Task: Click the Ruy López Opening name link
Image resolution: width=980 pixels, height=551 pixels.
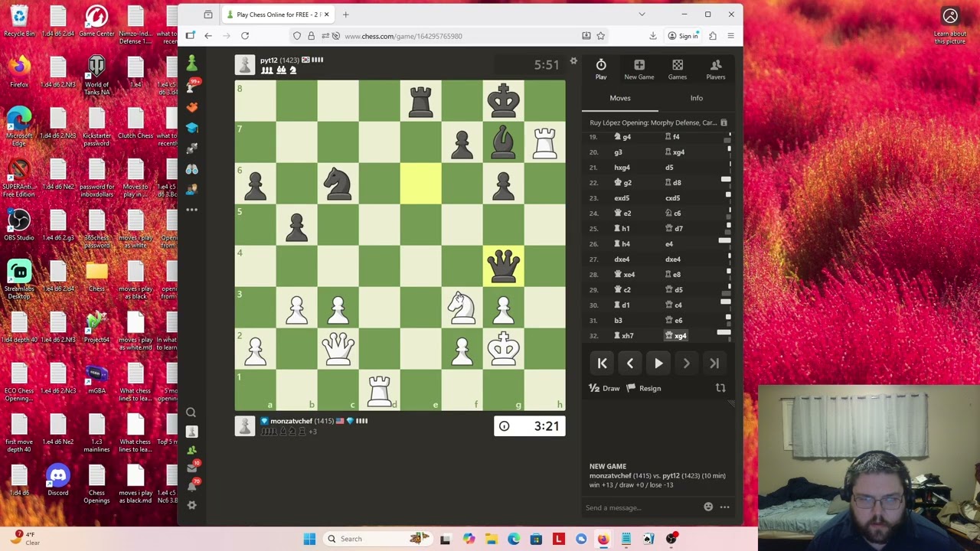Action: pos(653,122)
